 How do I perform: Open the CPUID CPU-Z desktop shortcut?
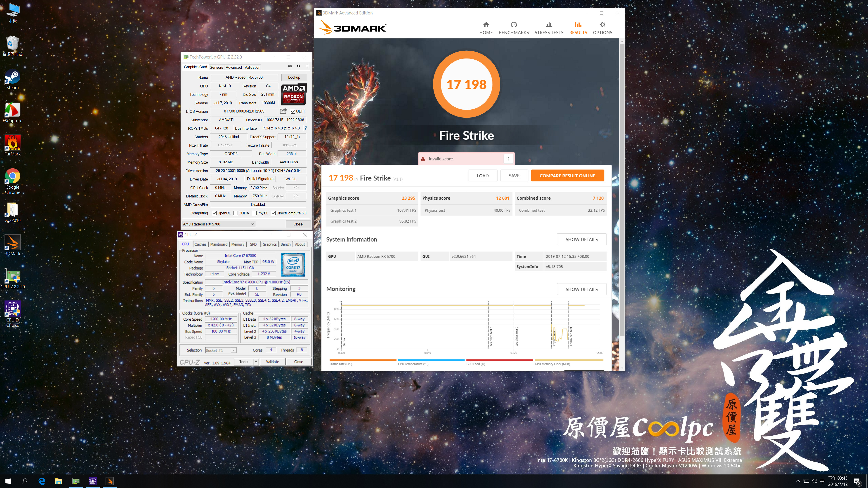pyautogui.click(x=12, y=314)
